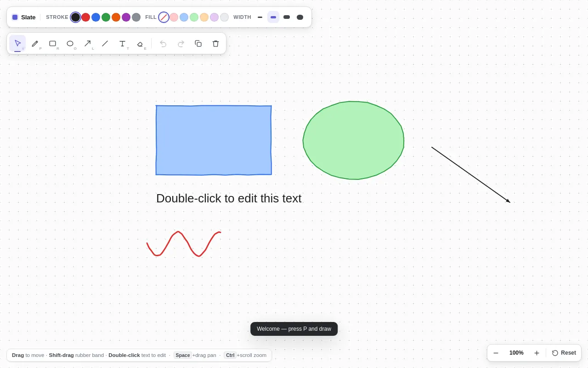Choose the Text tool
The image size is (588, 368).
point(122,43)
